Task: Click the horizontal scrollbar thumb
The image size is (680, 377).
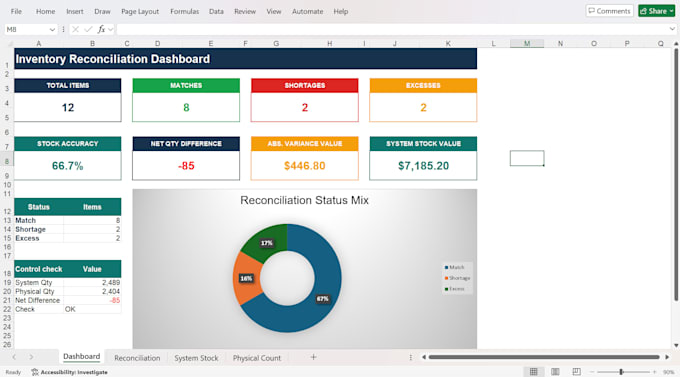Action: [x=544, y=357]
